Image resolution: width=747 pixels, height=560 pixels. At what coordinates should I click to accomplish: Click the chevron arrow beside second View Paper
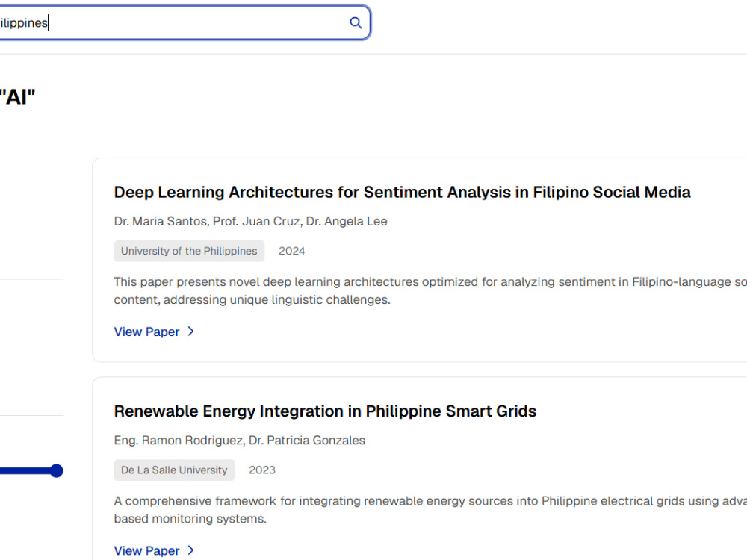191,550
